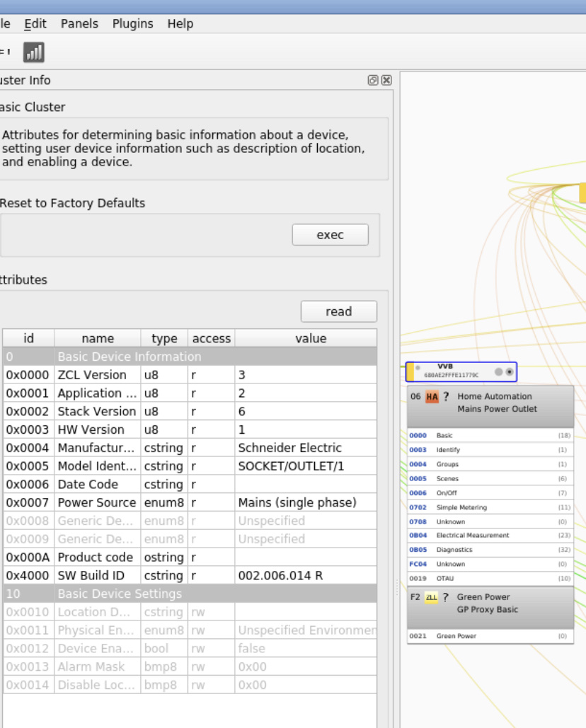Select the Basic Device Information group row
Image resolution: width=586 pixels, height=728 pixels.
click(x=190, y=357)
